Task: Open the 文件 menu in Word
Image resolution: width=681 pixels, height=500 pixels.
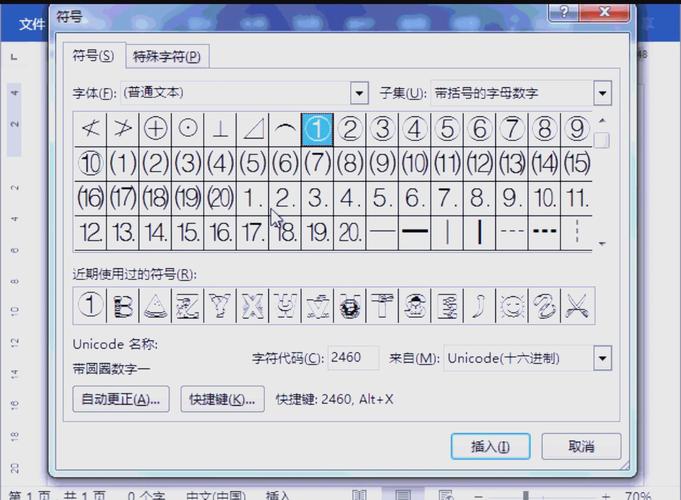Action: click(x=32, y=24)
